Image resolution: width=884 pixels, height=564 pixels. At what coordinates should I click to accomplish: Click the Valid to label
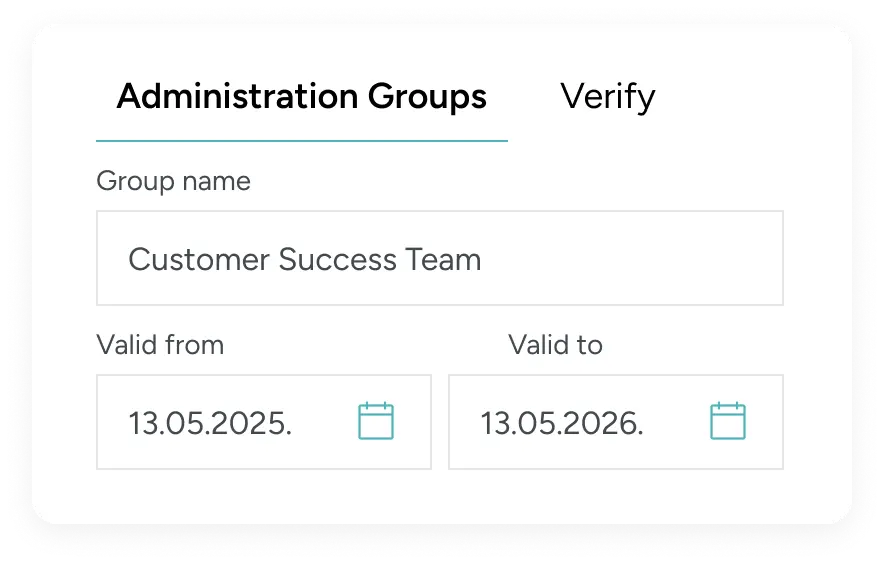tap(555, 345)
